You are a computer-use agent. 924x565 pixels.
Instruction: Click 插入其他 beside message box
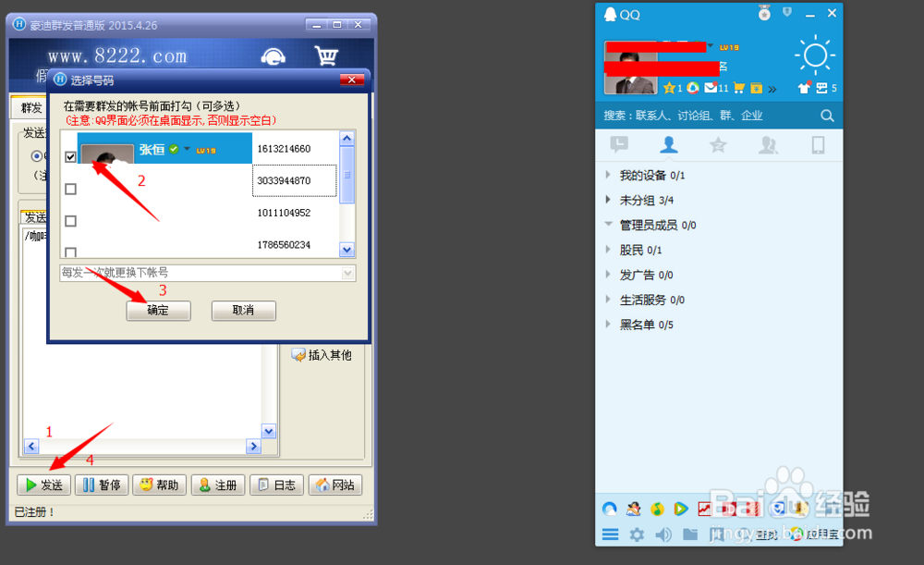(322, 355)
